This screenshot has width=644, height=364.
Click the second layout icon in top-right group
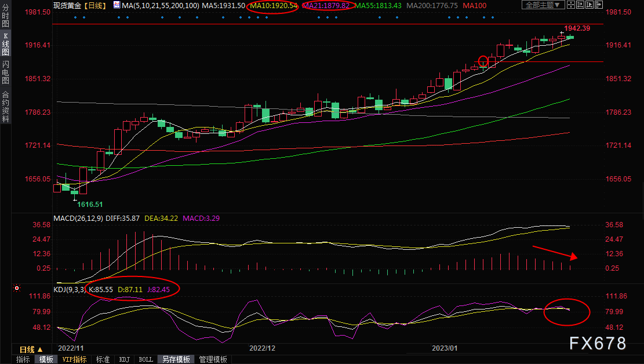click(x=581, y=5)
